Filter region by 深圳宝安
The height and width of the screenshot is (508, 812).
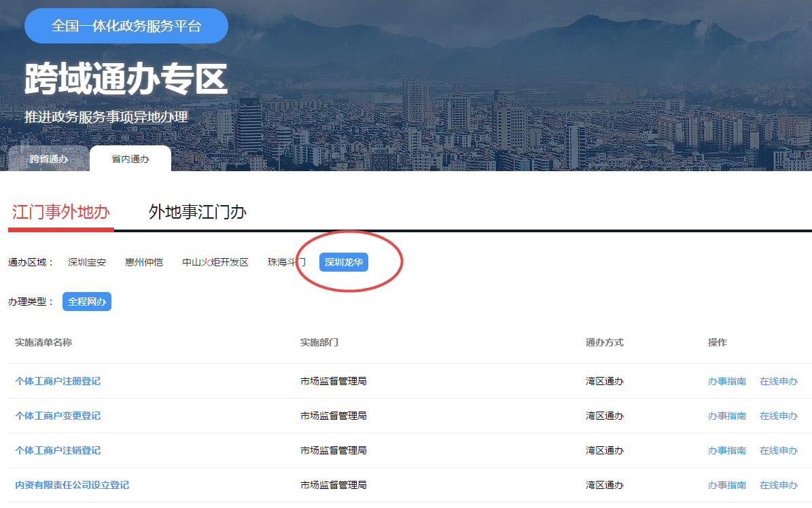pos(87,262)
